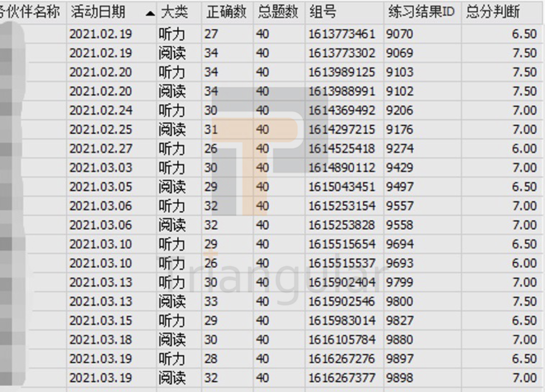Select the row with result ID 9429

399,168
